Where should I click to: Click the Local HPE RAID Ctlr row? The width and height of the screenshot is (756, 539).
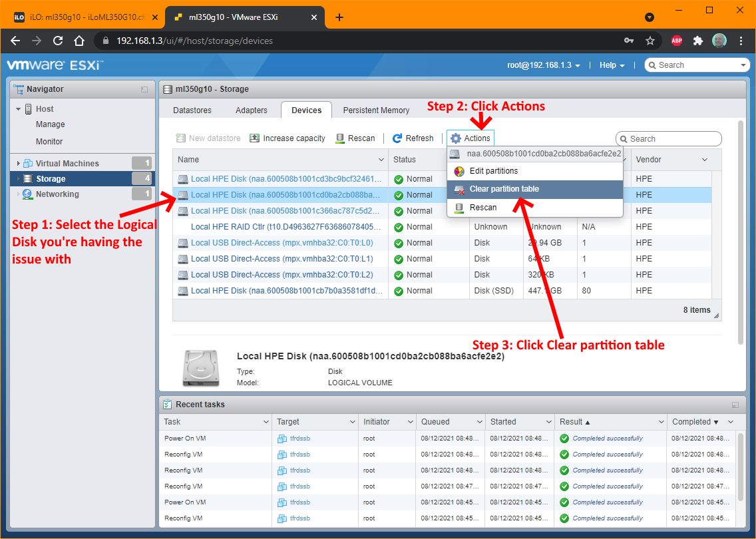point(442,227)
